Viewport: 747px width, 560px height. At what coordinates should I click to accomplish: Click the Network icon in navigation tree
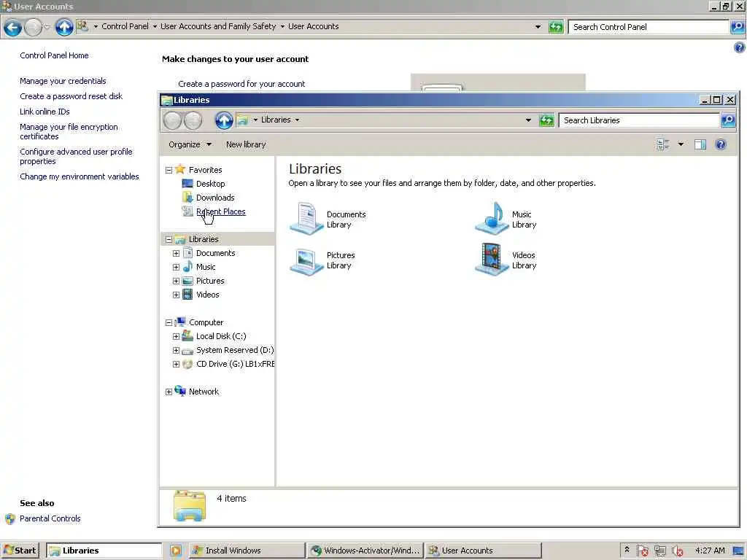click(x=180, y=391)
